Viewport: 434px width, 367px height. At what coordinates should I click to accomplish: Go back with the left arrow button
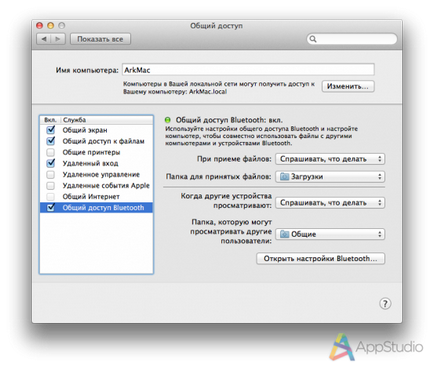(44, 39)
